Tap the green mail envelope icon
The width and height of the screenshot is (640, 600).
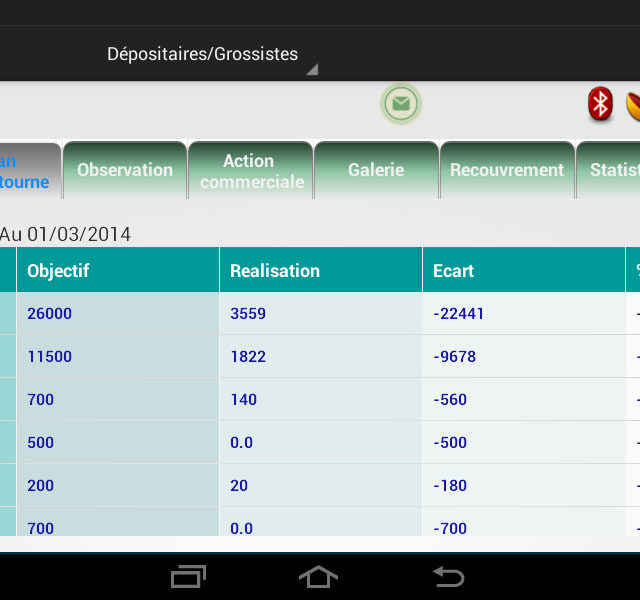(x=401, y=104)
